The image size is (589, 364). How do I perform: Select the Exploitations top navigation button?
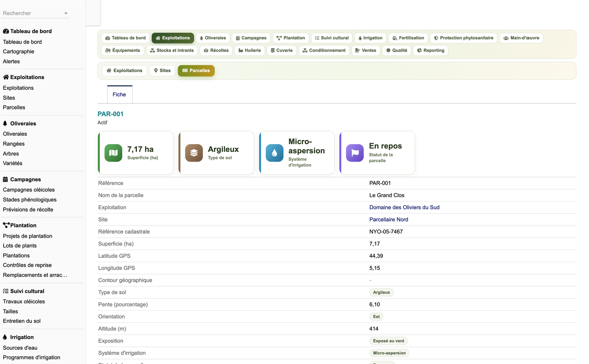(x=173, y=38)
